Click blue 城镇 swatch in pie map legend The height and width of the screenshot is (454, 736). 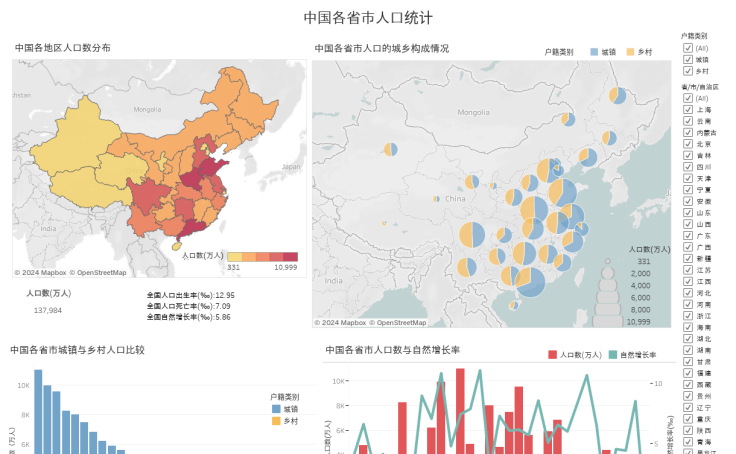click(594, 52)
